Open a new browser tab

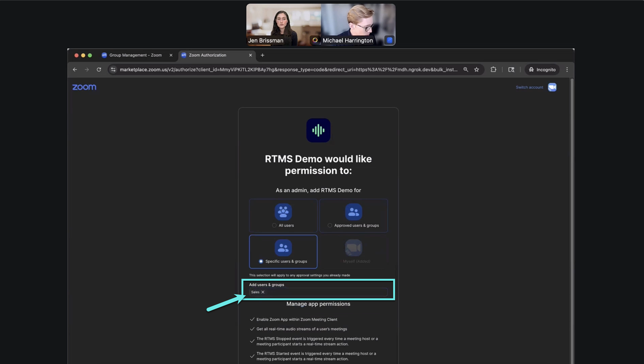(262, 55)
